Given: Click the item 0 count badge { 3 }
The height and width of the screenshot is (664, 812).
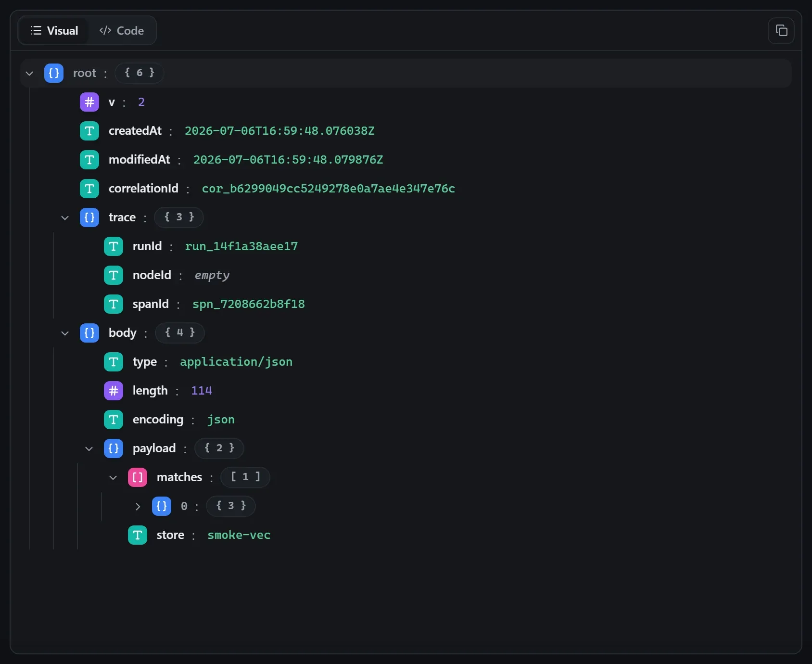Looking at the screenshot, I should click(231, 506).
